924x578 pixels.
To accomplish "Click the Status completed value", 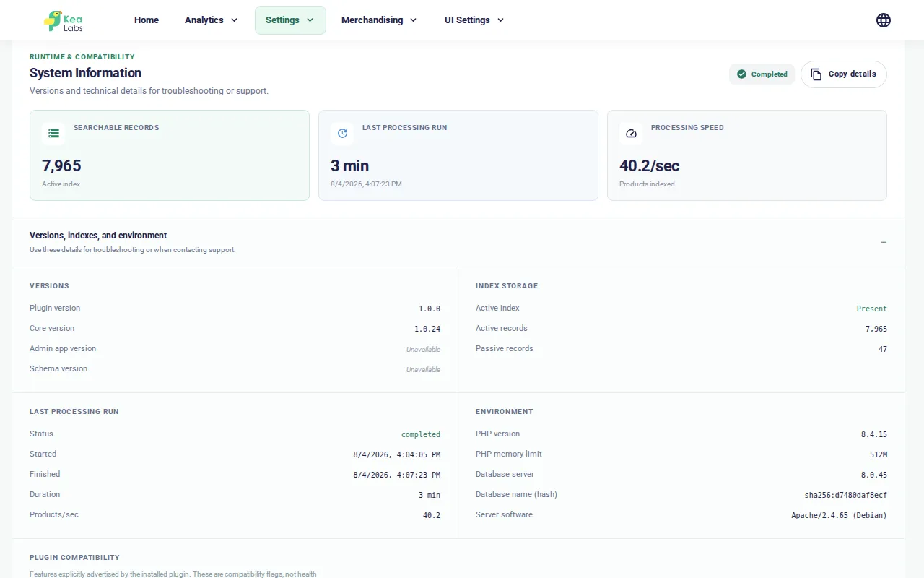I will 421,434.
